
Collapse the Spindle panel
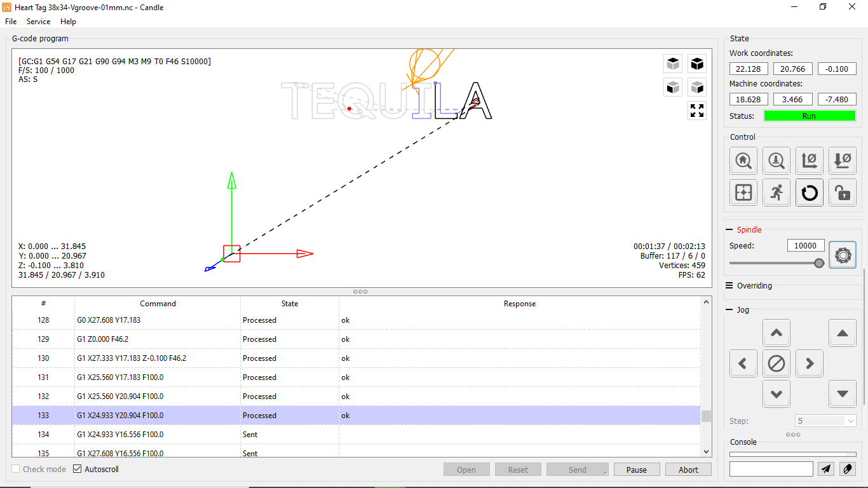pyautogui.click(x=729, y=230)
